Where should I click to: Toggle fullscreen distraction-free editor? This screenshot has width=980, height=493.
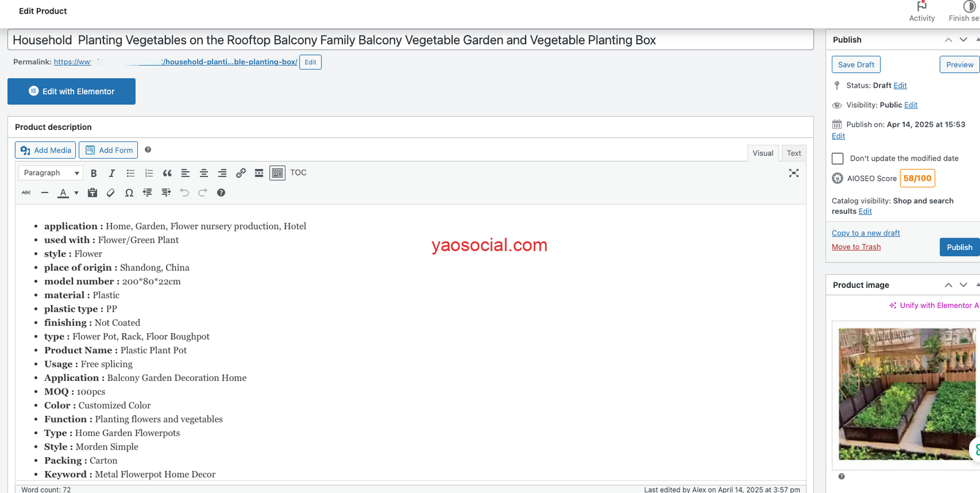pos(794,173)
